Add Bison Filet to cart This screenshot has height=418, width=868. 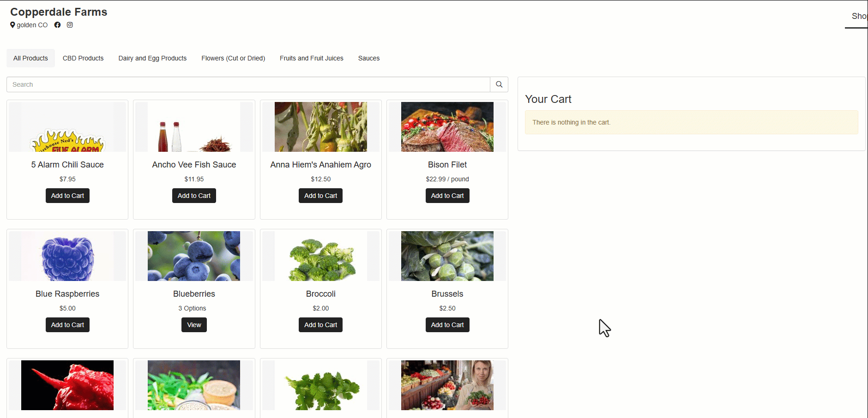[x=447, y=196]
